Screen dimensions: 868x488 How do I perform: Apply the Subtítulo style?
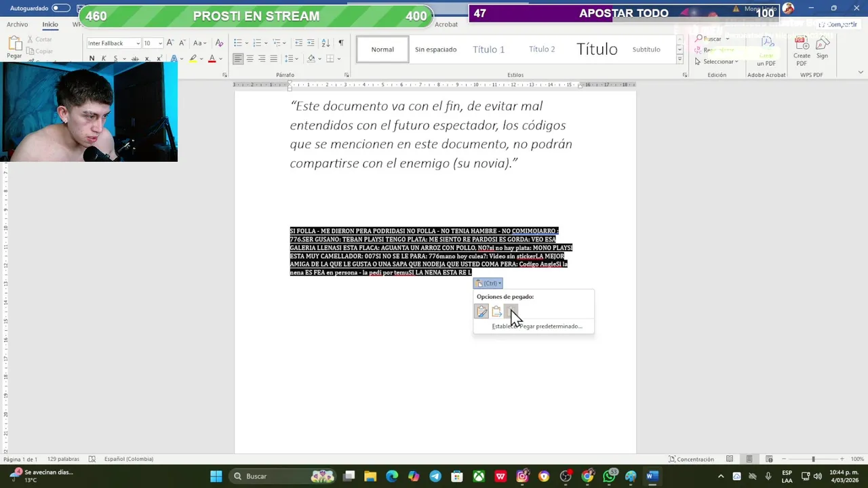tap(646, 49)
